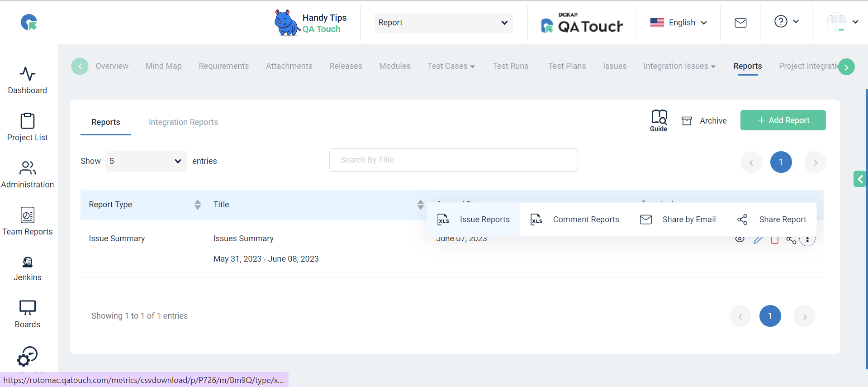Select the Reports sub-tab
The height and width of the screenshot is (387, 868).
pos(105,122)
